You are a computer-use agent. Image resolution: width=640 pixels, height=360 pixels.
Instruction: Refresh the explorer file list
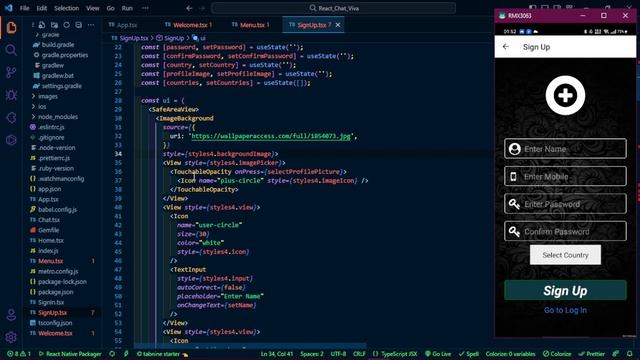(x=67, y=25)
